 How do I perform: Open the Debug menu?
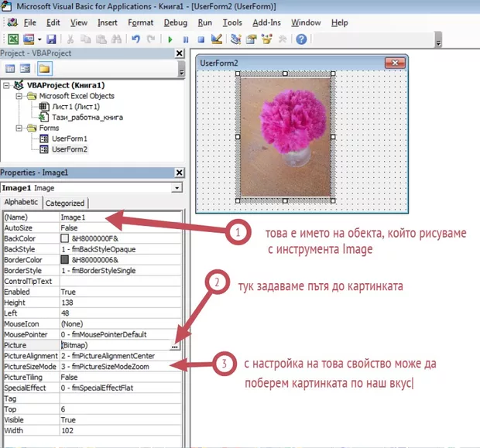pos(176,23)
